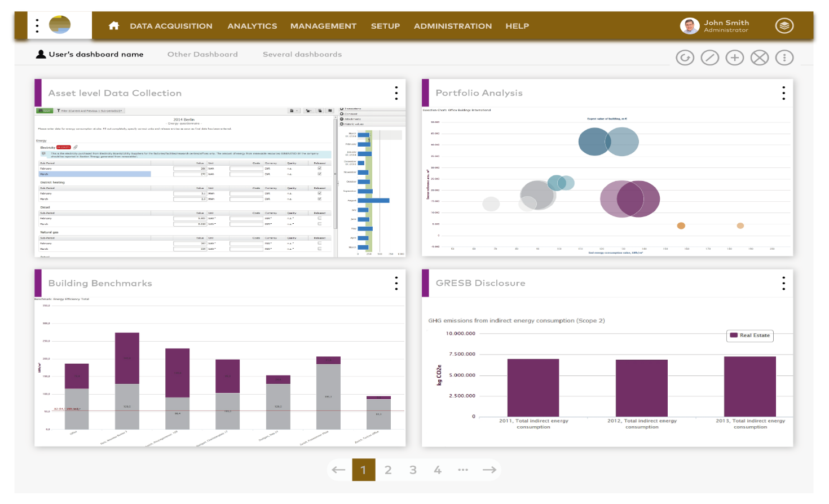829x504 pixels.
Task: Open John Smith Administrator account name
Action: pos(726,26)
